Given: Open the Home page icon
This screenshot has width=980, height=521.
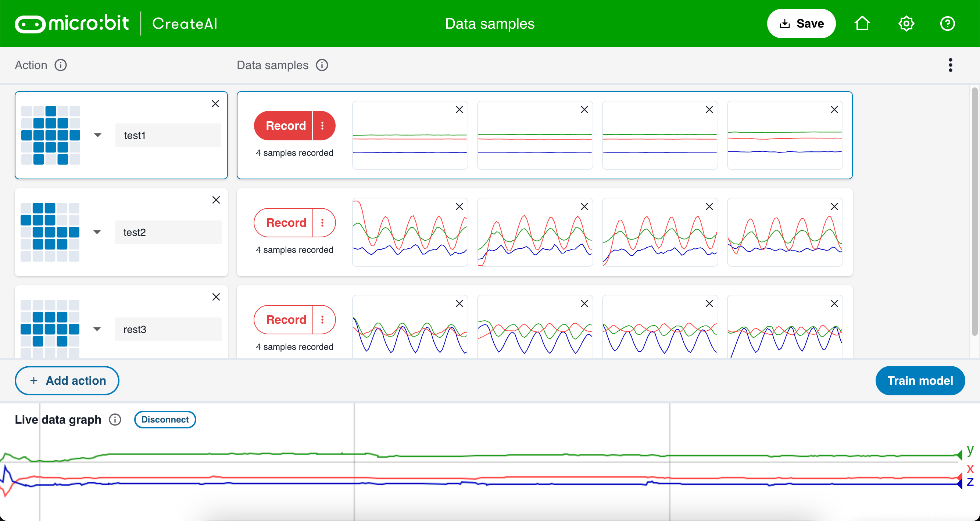Looking at the screenshot, I should pos(862,24).
